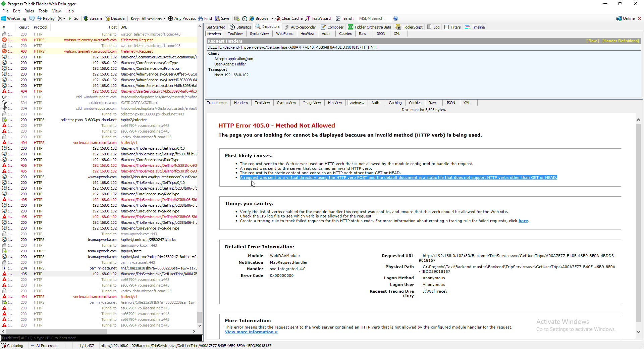The width and height of the screenshot is (644, 349).
Task: Open the Tools menu
Action: 43,11
